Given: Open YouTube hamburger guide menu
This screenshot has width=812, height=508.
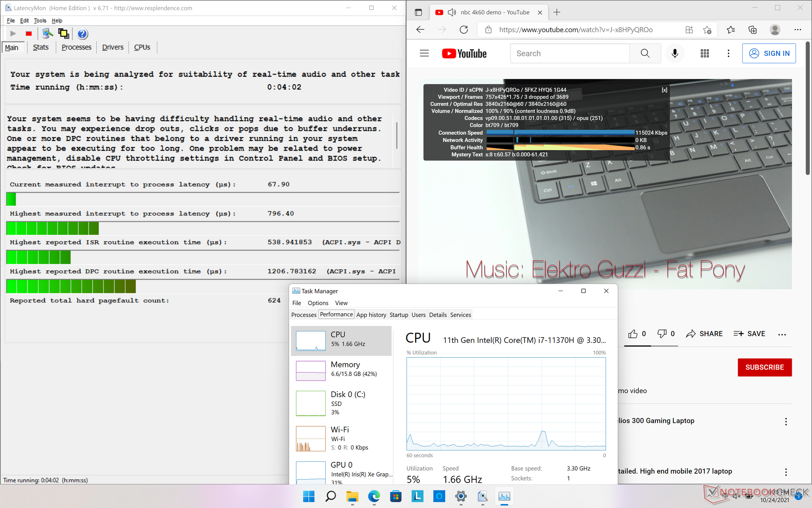Looking at the screenshot, I should (424, 53).
